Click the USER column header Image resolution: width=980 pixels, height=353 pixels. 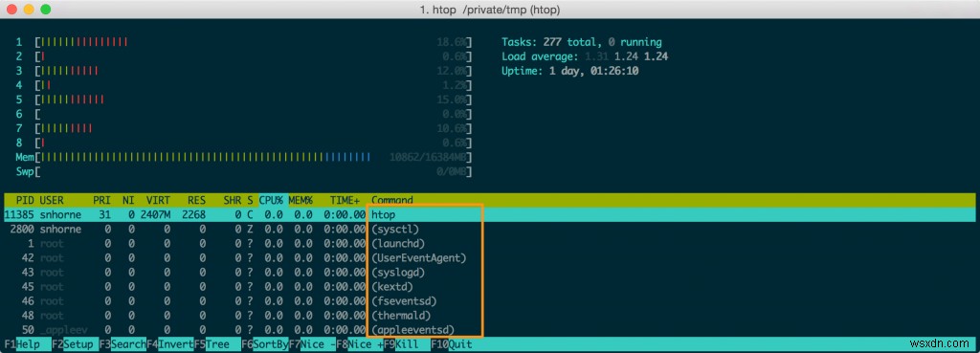pos(52,201)
